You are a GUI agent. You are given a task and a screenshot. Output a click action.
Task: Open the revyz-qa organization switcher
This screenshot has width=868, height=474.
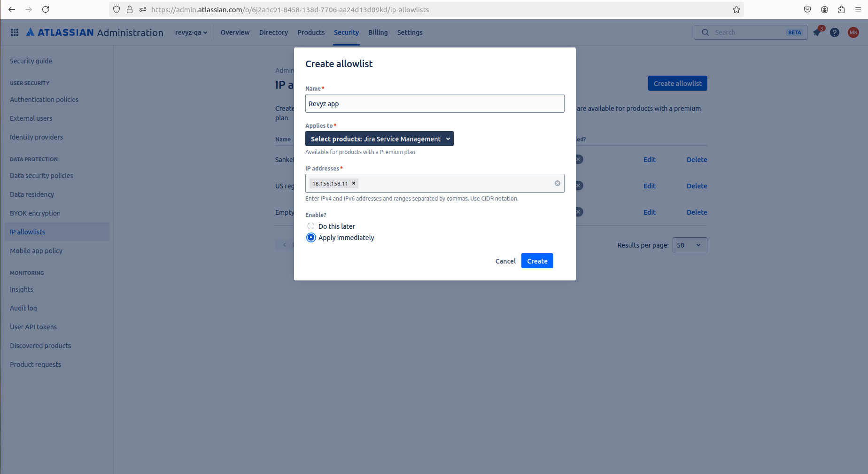191,32
